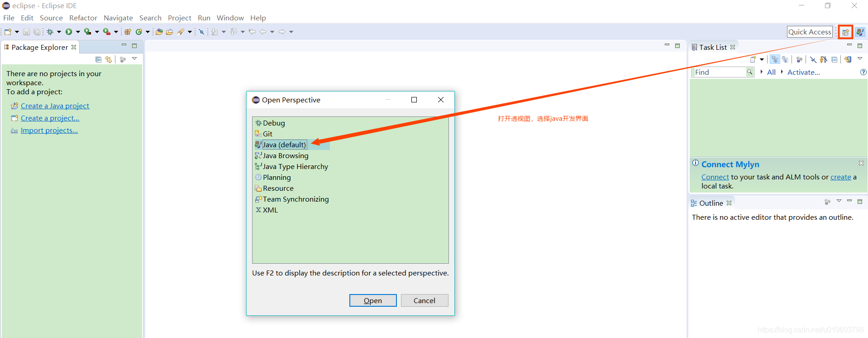Viewport: 868px width, 338px height.
Task: Select the Debug perspective in list
Action: pos(274,123)
